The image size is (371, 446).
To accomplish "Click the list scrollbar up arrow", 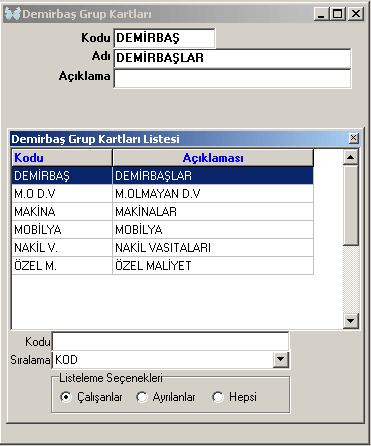I will pos(351,157).
